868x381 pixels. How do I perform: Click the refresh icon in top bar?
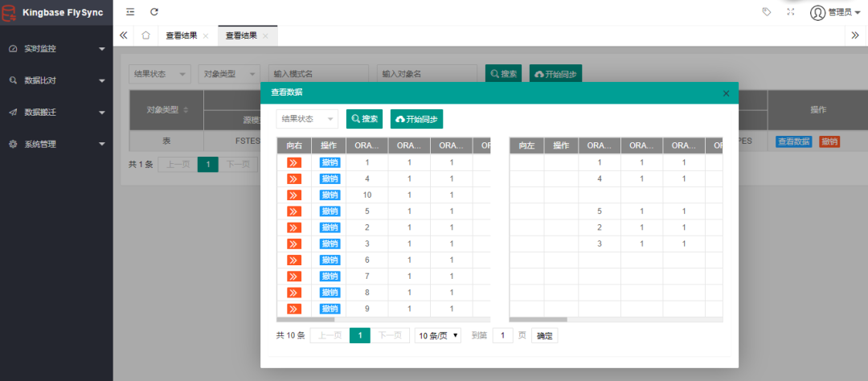coord(154,12)
